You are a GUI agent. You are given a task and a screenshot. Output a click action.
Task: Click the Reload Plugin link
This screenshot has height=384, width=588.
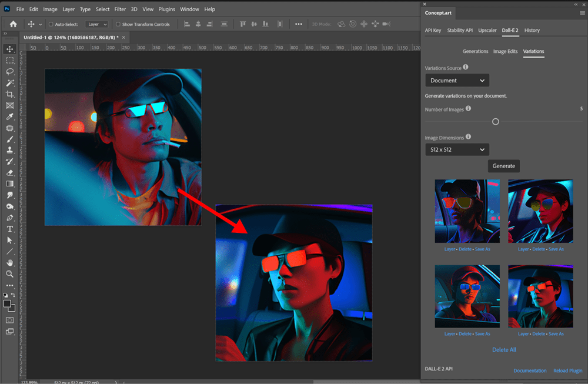click(x=568, y=371)
